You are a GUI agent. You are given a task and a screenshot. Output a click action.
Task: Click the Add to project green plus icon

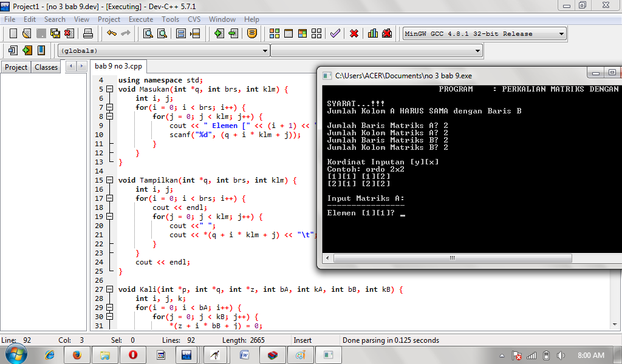coord(219,33)
